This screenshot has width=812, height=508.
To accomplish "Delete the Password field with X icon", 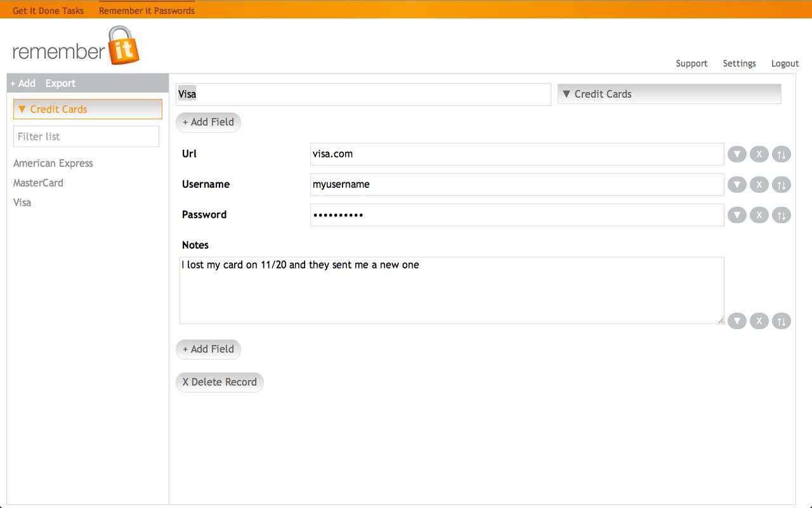I will coord(759,215).
